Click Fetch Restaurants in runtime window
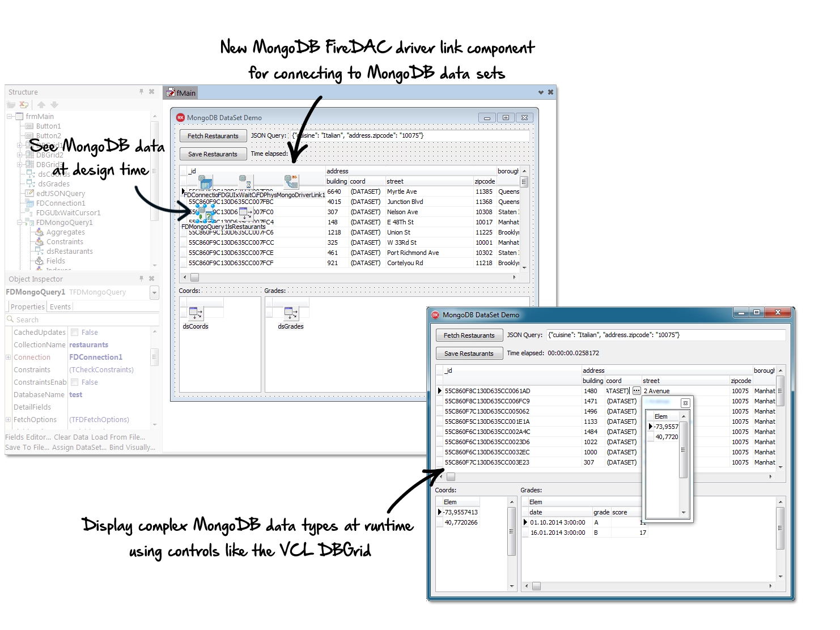Image resolution: width=840 pixels, height=630 pixels. tap(469, 335)
